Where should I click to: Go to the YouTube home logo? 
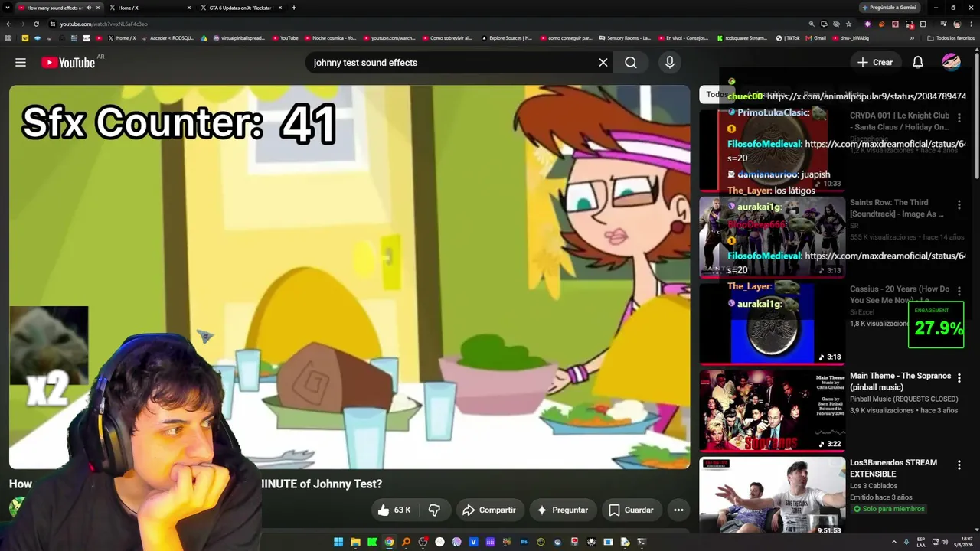[x=68, y=63]
